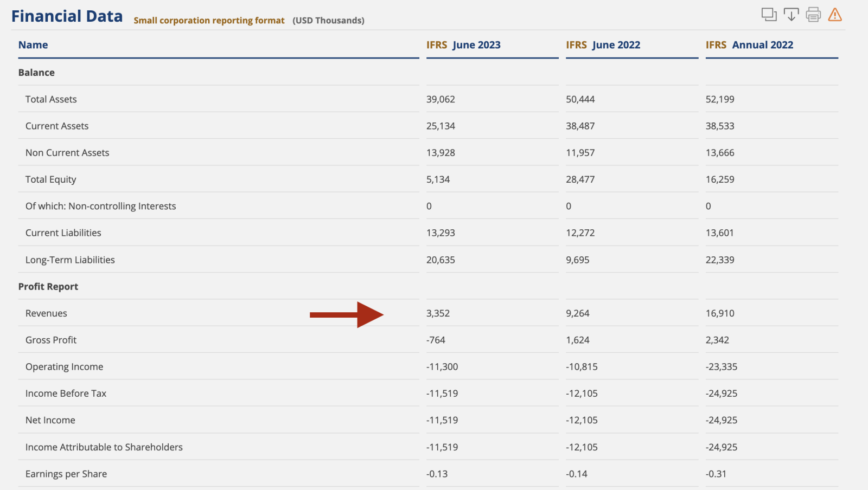
Task: Print the financial data report
Action: pyautogui.click(x=813, y=15)
